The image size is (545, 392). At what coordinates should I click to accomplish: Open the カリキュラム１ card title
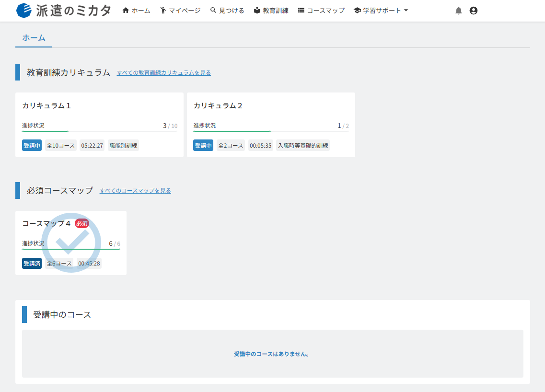point(46,105)
